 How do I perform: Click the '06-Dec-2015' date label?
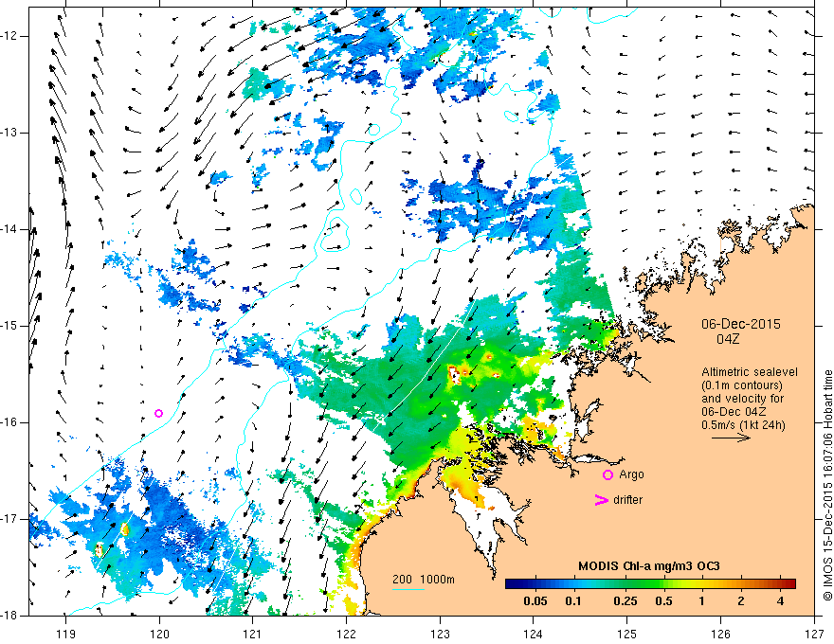pyautogui.click(x=741, y=324)
